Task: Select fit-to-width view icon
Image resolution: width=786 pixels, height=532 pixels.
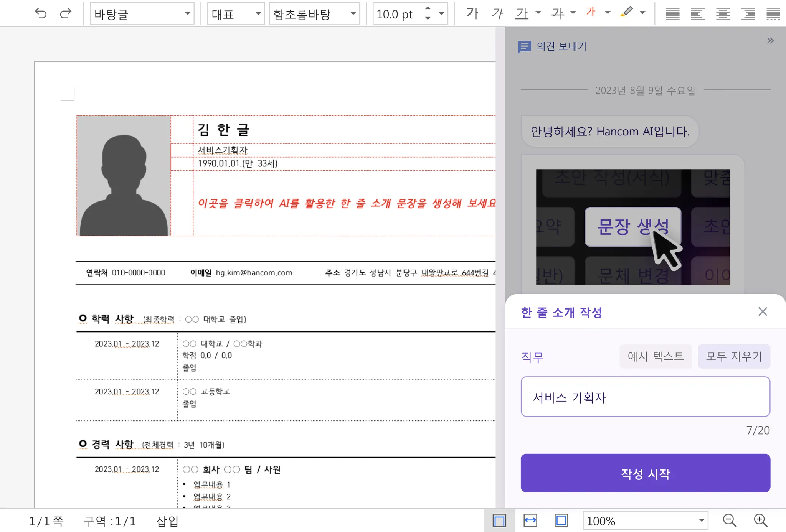Action: tap(530, 520)
